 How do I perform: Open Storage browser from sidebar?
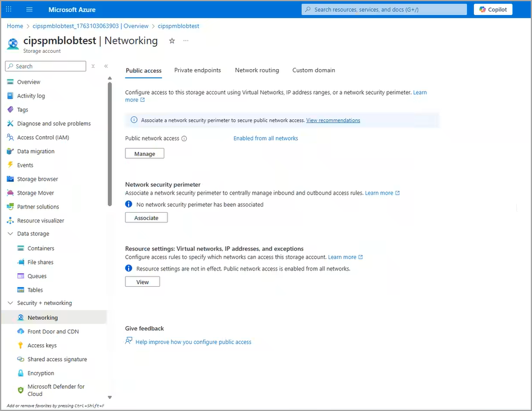[x=38, y=179]
